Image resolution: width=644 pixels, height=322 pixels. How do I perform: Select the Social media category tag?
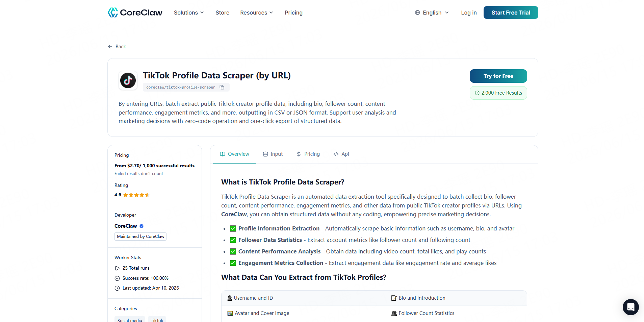[130, 320]
